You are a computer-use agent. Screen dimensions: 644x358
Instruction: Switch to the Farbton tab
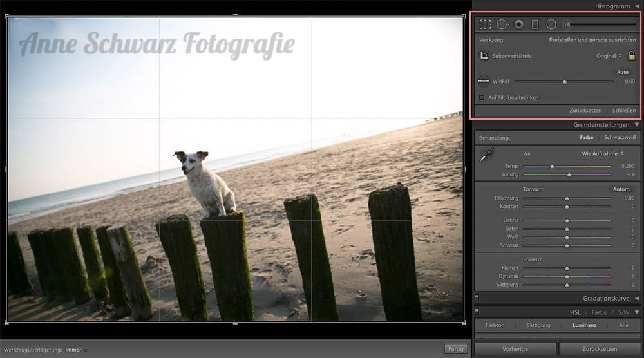pyautogui.click(x=495, y=325)
